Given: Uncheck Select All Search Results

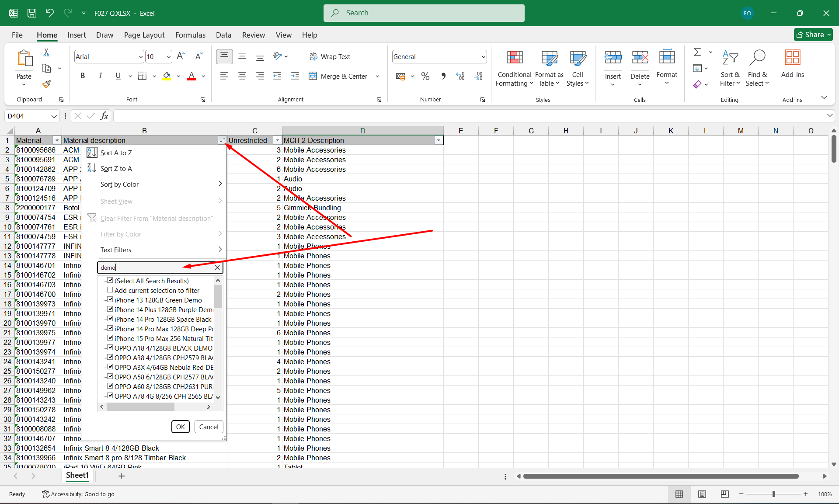Looking at the screenshot, I should [110, 281].
